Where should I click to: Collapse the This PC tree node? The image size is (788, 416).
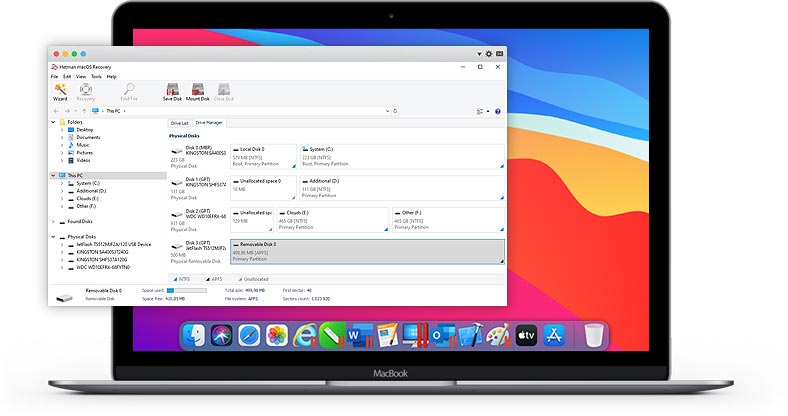pos(53,175)
